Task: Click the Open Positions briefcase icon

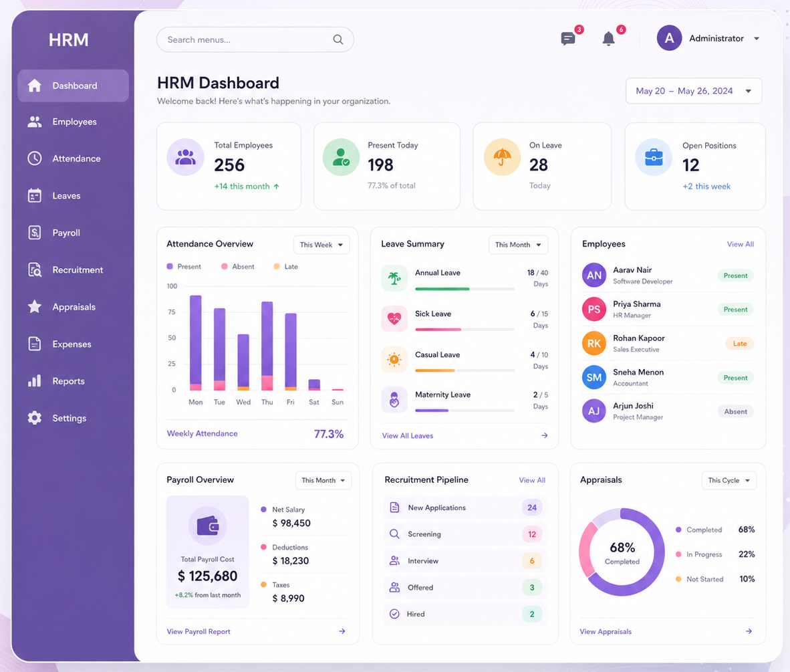Action: [x=654, y=156]
